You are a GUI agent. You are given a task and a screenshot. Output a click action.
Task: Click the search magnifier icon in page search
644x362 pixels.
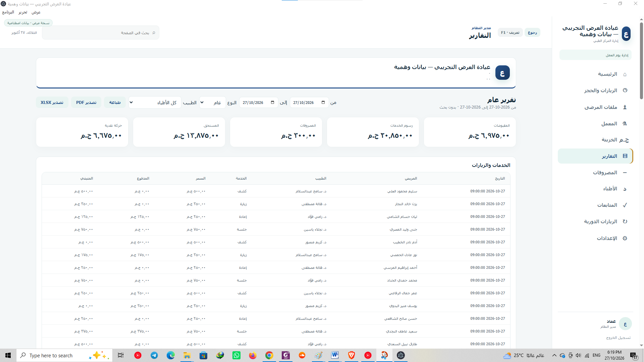(154, 33)
